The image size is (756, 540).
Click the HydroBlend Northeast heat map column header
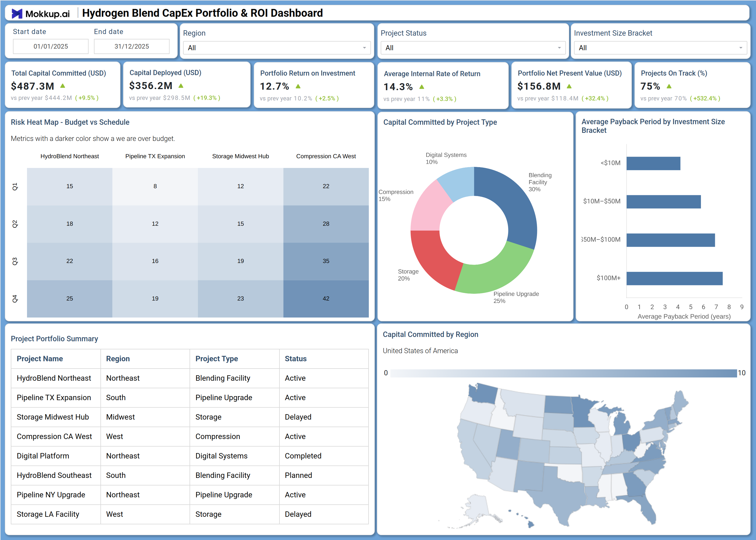(x=69, y=156)
